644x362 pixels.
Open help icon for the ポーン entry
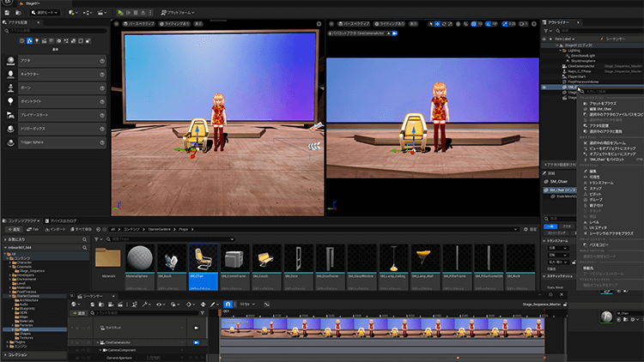102,87
